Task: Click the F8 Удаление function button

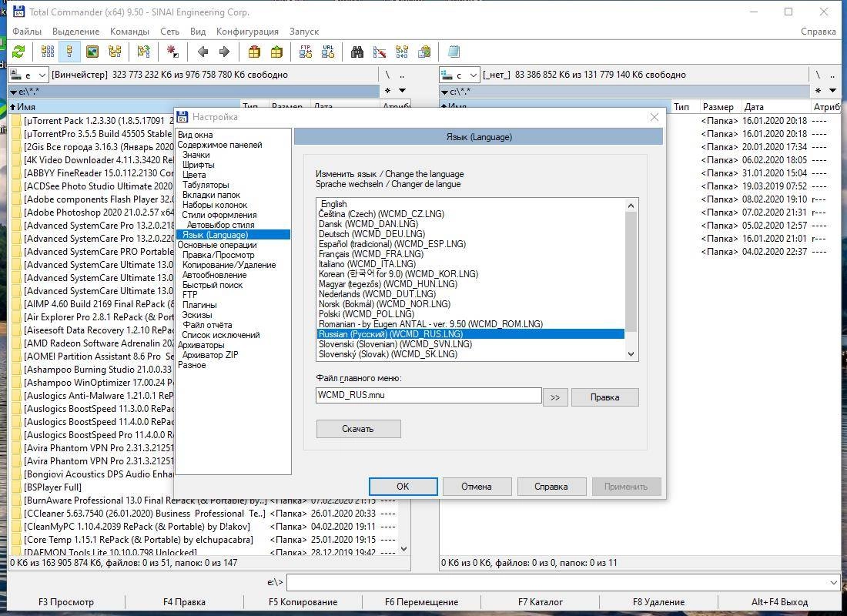Action: (x=658, y=602)
